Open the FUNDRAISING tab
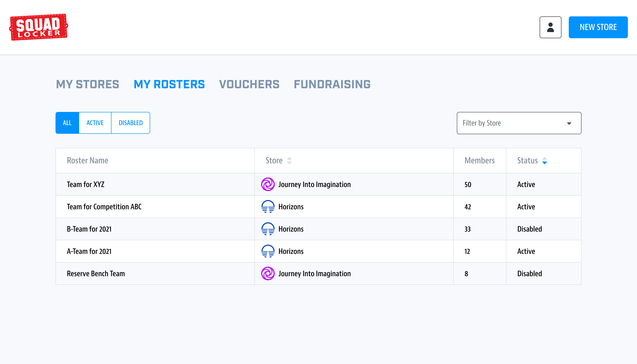This screenshot has width=637, height=364. (332, 84)
